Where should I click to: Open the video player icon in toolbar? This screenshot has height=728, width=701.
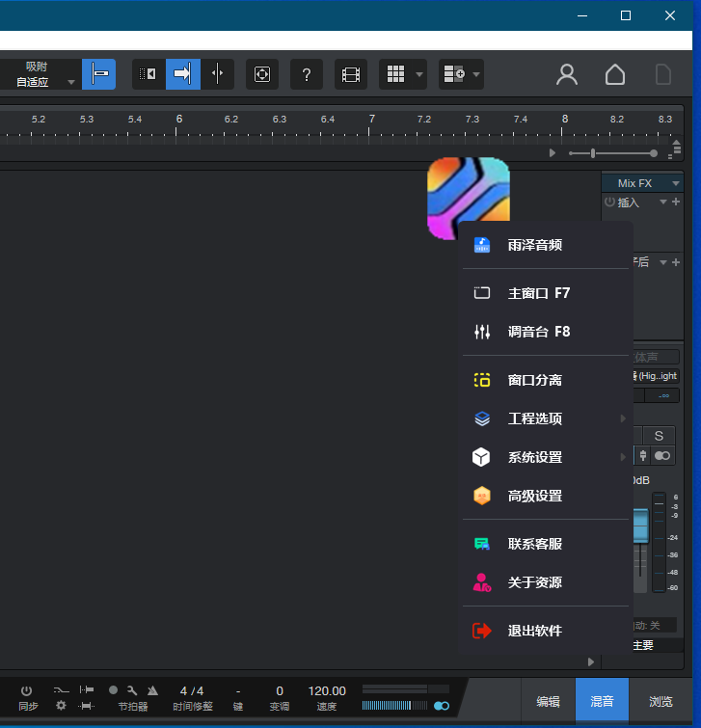pos(351,74)
